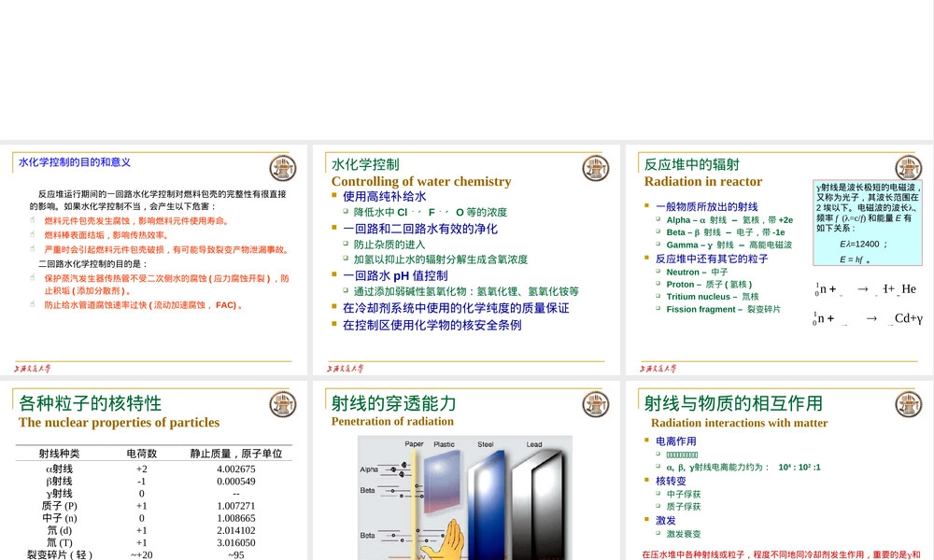
Task: Click the sub-bullet 防止杂质的进入
Action: pos(389,245)
